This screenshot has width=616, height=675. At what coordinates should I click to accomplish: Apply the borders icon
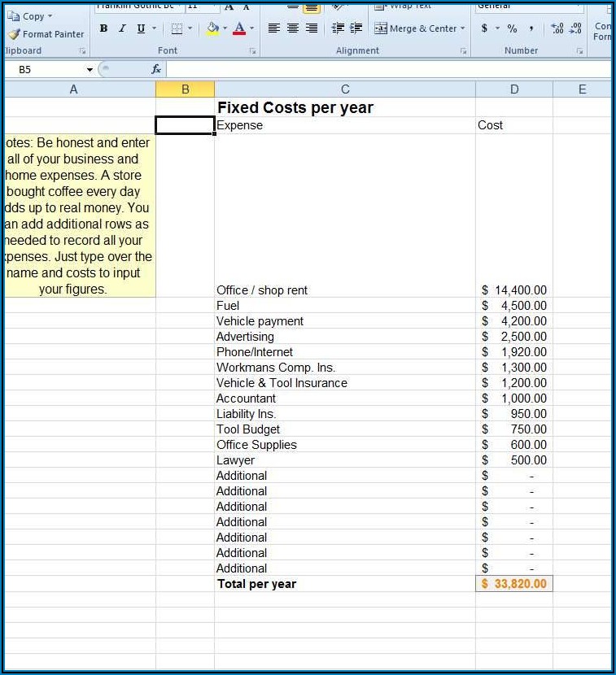click(177, 28)
